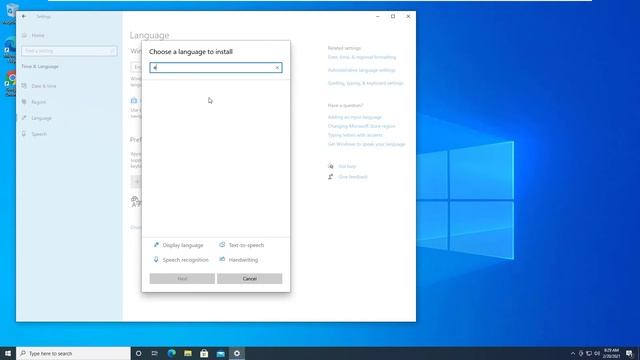640x360 pixels.
Task: Open Adding an input language help link
Action: [355, 117]
